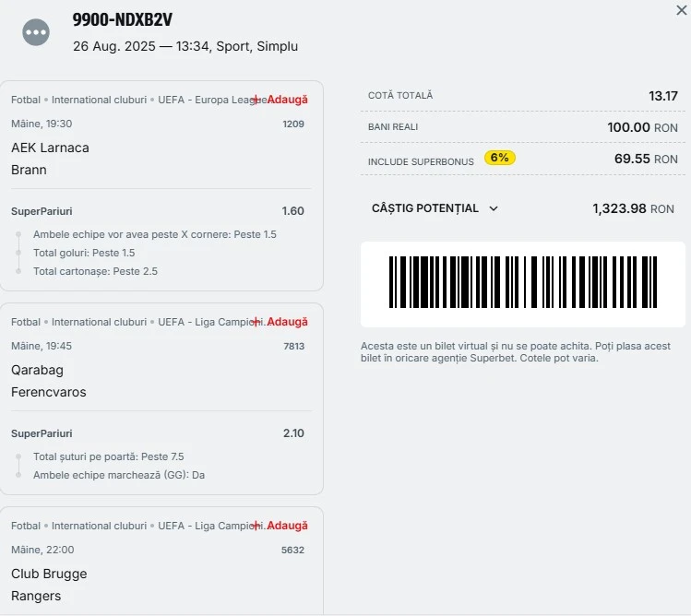Click the yellow 6% superbonus badge
The image size is (691, 616).
tap(500, 158)
